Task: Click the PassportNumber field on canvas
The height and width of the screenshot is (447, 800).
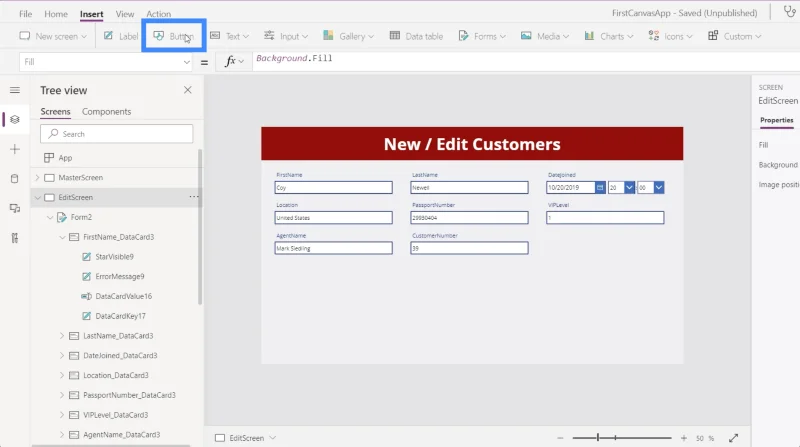Action: point(469,217)
